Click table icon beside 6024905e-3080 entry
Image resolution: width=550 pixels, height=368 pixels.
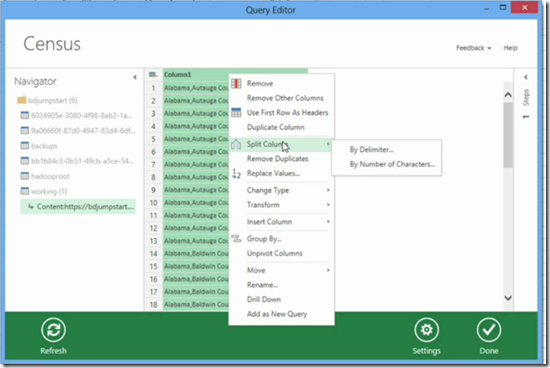click(25, 115)
